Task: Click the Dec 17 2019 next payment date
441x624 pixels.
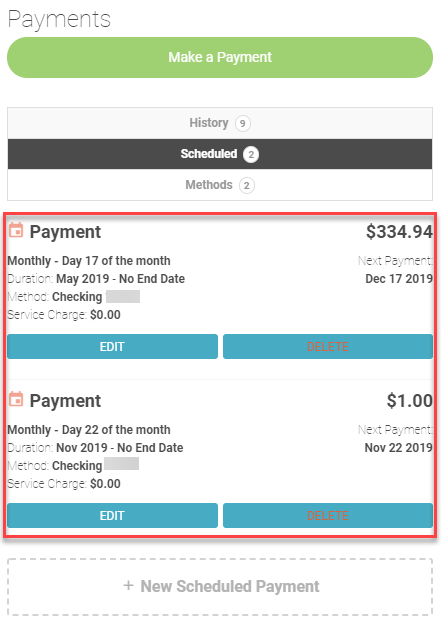Action: point(399,279)
